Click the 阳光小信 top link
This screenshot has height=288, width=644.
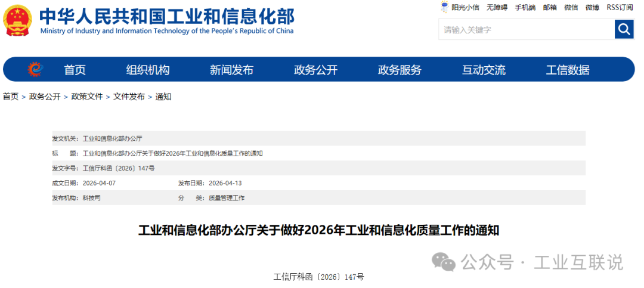click(465, 7)
